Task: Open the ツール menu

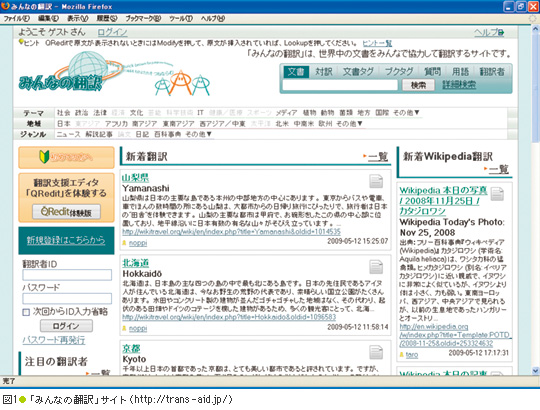Action: (180, 19)
